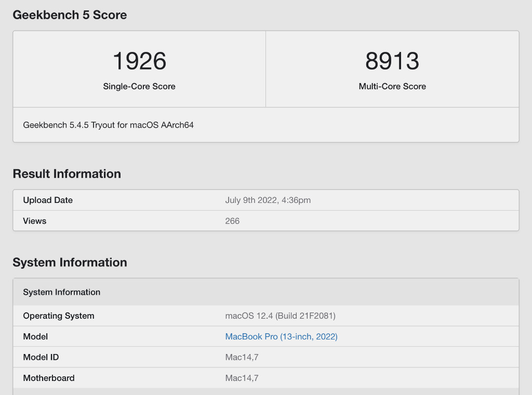Select the Mac14,7 value in Motherboard row

[242, 378]
